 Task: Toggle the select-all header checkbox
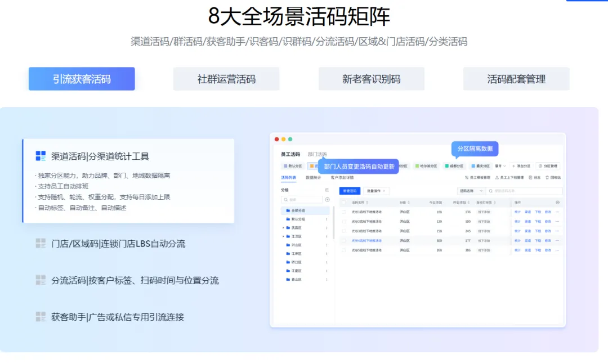tap(343, 203)
